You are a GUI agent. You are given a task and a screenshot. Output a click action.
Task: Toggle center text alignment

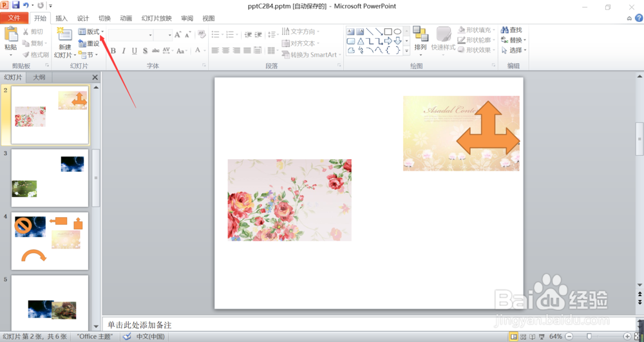pyautogui.click(x=226, y=50)
